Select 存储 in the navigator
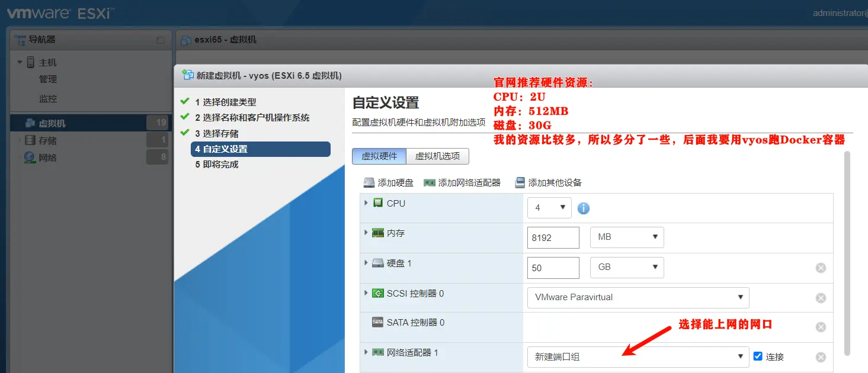The width and height of the screenshot is (868, 373). tap(48, 140)
